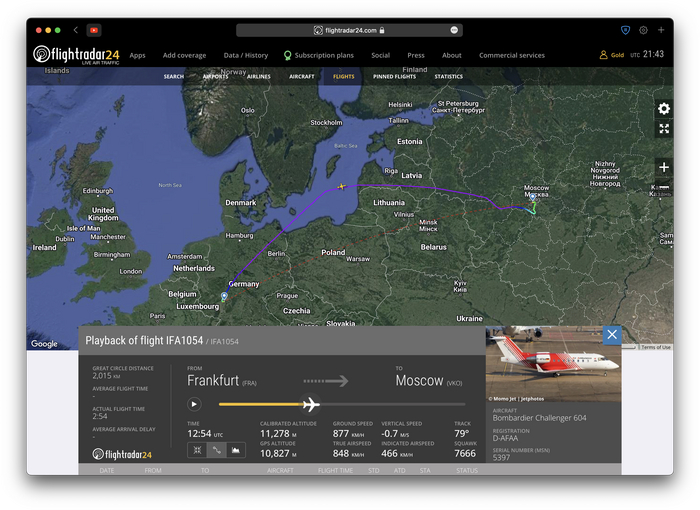Open a new browser tab with plus
Image resolution: width=700 pixels, height=510 pixels.
tap(661, 30)
